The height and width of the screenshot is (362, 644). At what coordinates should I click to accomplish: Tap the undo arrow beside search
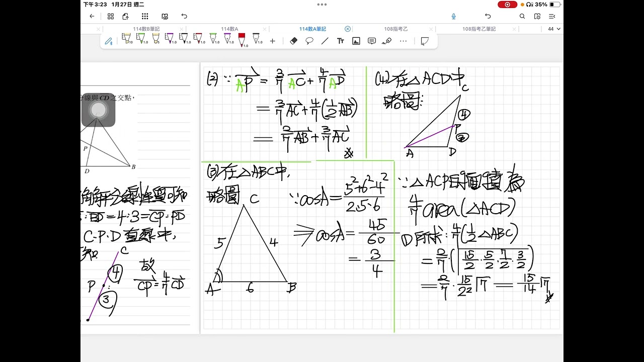(488, 16)
